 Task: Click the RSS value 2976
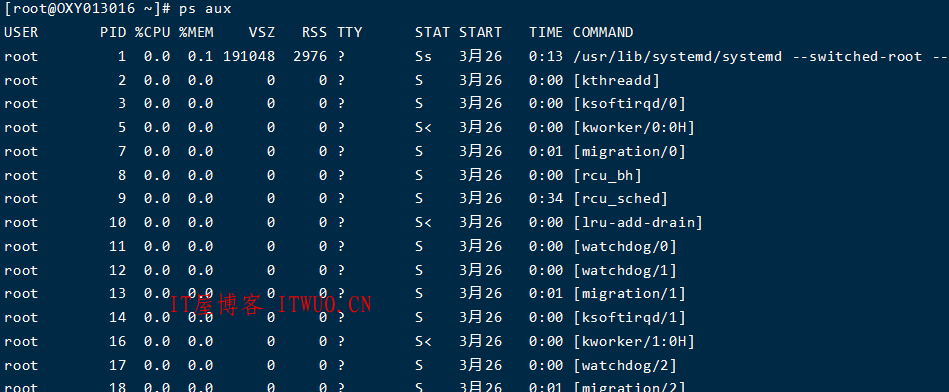pyautogui.click(x=310, y=56)
